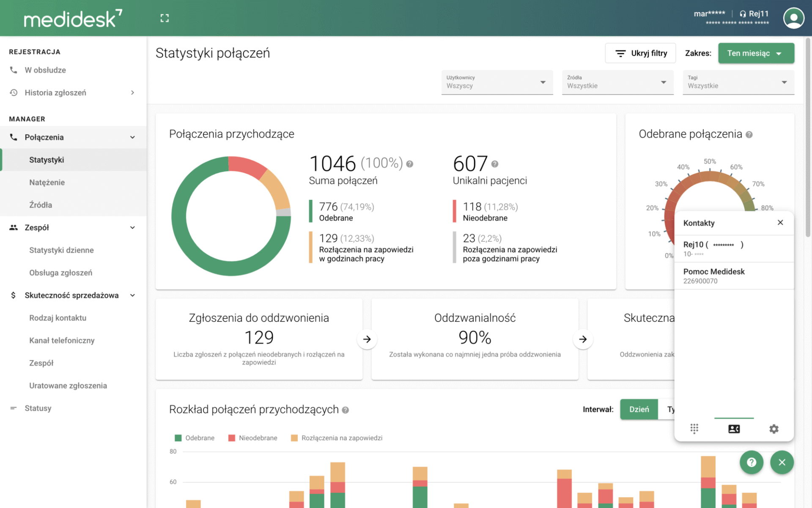The height and width of the screenshot is (508, 812).
Task: Toggle Odebrane series in chart legend
Action: 195,438
